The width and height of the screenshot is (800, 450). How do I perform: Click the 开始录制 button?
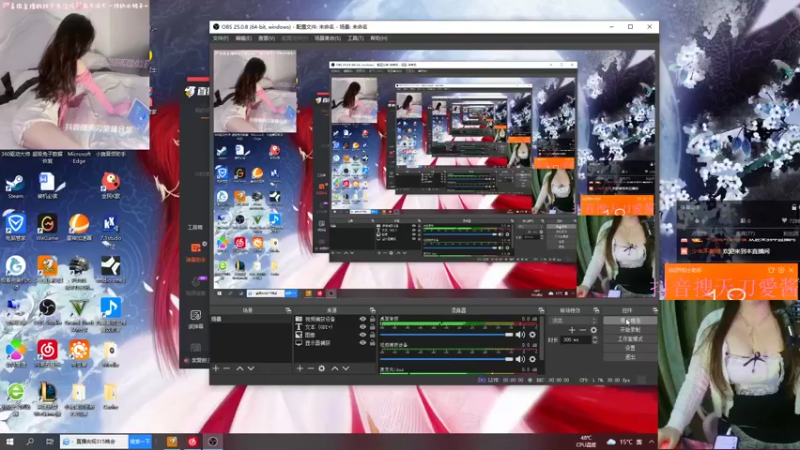[x=630, y=330]
